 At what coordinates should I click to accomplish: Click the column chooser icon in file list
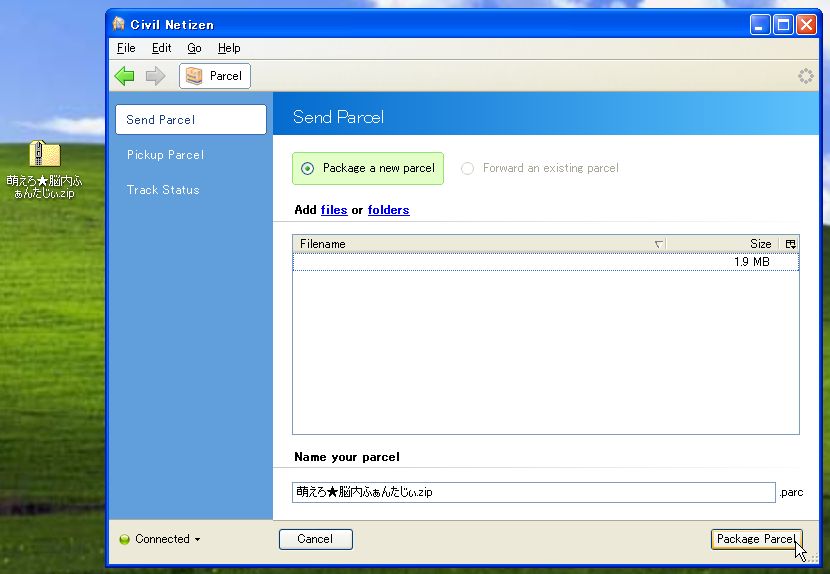tap(790, 244)
